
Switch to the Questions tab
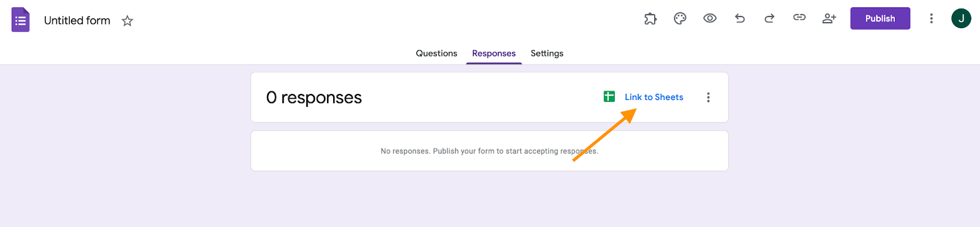pos(437,53)
